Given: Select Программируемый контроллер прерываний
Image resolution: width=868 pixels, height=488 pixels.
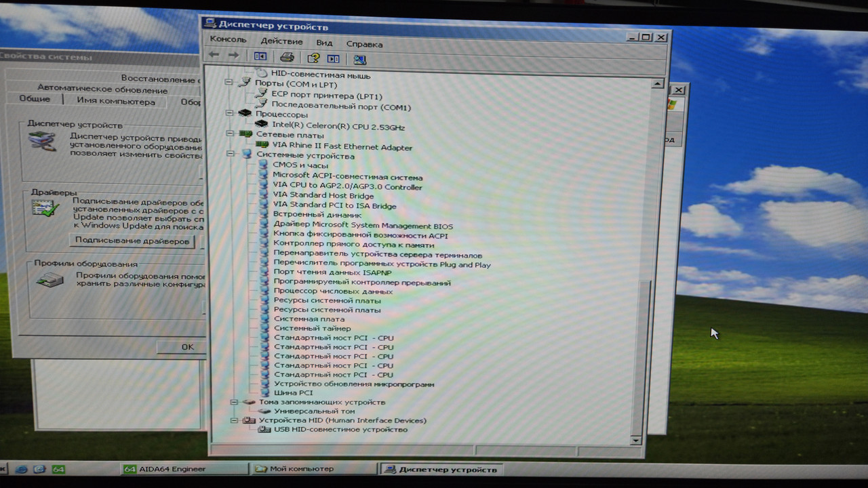Looking at the screenshot, I should (362, 282).
